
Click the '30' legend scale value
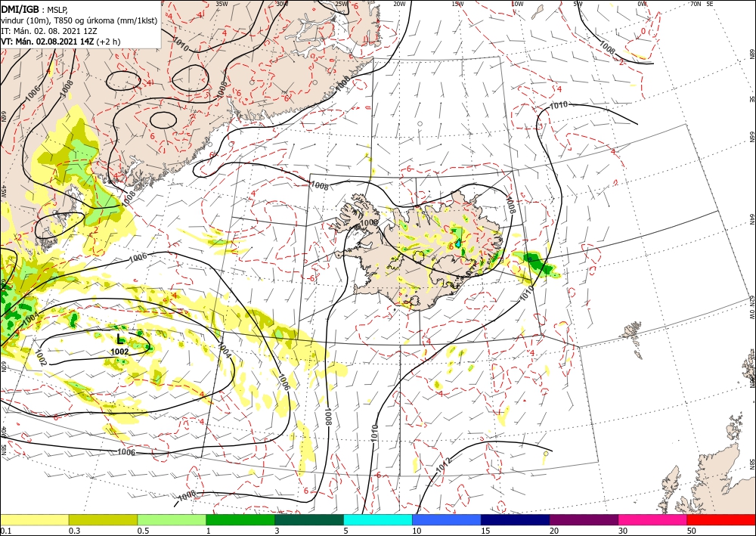point(623,531)
